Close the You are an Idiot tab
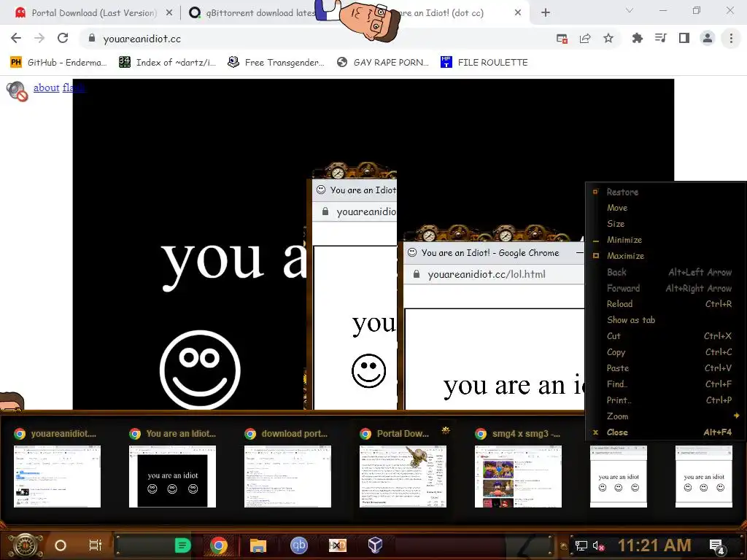 click(x=518, y=13)
